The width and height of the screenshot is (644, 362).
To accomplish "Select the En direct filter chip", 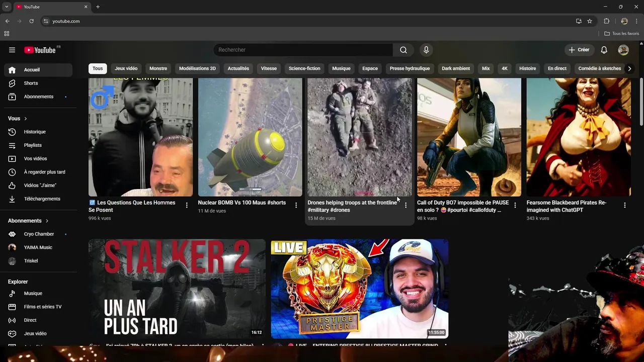I will tap(557, 68).
